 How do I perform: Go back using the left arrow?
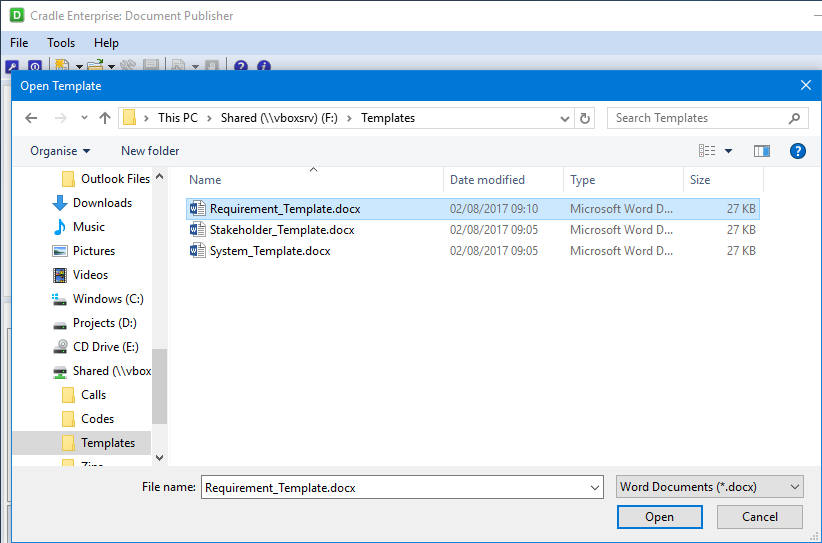[x=31, y=118]
